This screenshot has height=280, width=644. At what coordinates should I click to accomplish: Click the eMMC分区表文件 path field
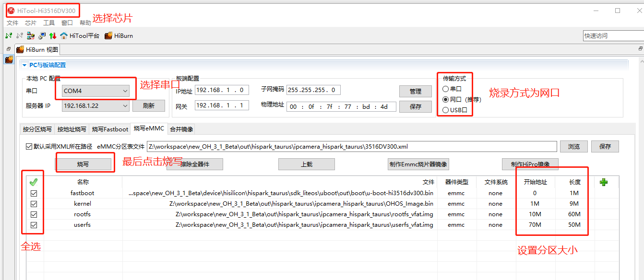(351, 146)
